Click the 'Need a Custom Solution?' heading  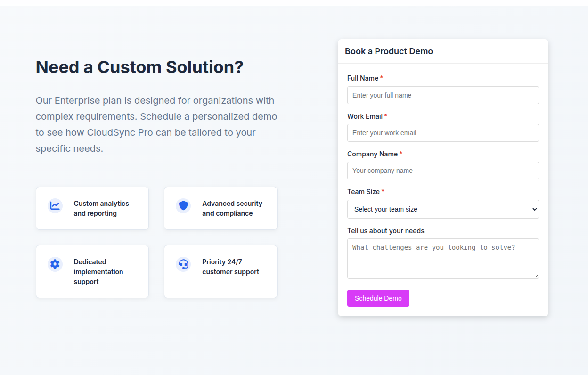(139, 67)
